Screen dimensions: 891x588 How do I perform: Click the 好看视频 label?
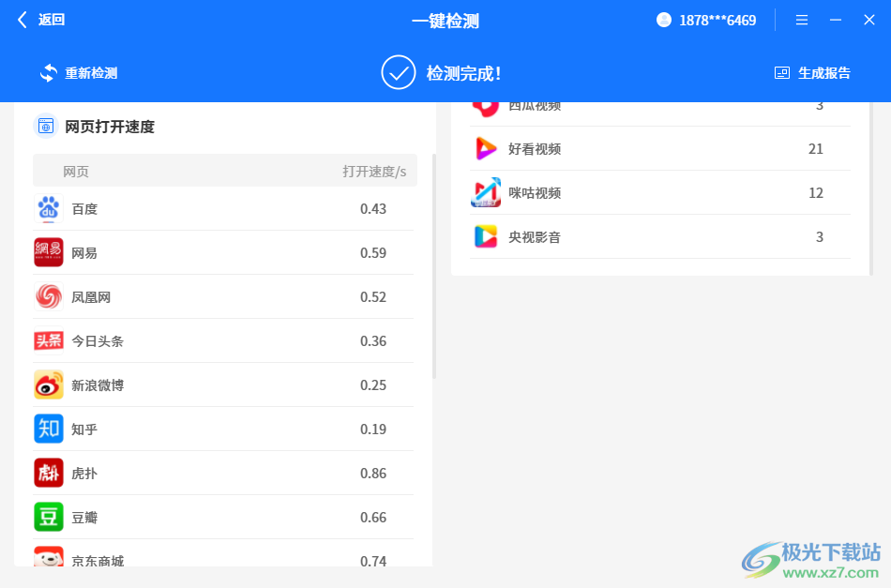click(535, 149)
